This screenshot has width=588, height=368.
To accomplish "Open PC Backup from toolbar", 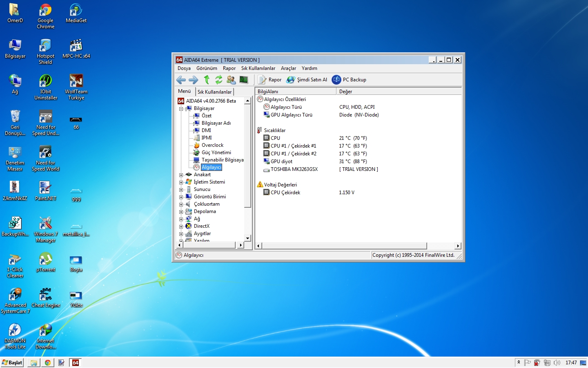I will [x=349, y=80].
